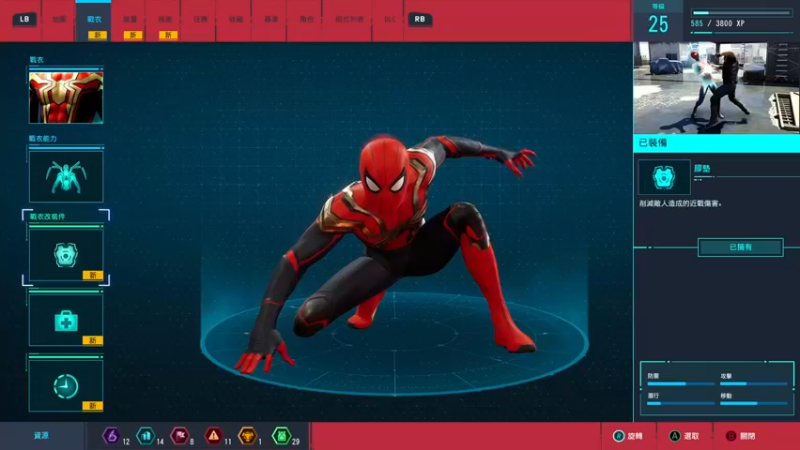The height and width of the screenshot is (450, 800).
Task: Open the spider-arms suit power slot
Action: pyautogui.click(x=66, y=177)
